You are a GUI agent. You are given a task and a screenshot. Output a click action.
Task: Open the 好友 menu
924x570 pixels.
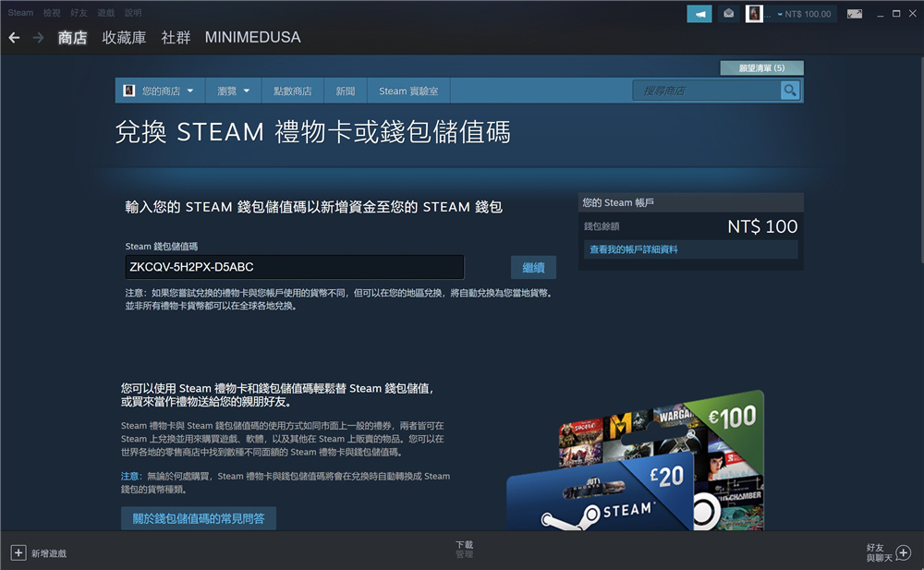(79, 12)
